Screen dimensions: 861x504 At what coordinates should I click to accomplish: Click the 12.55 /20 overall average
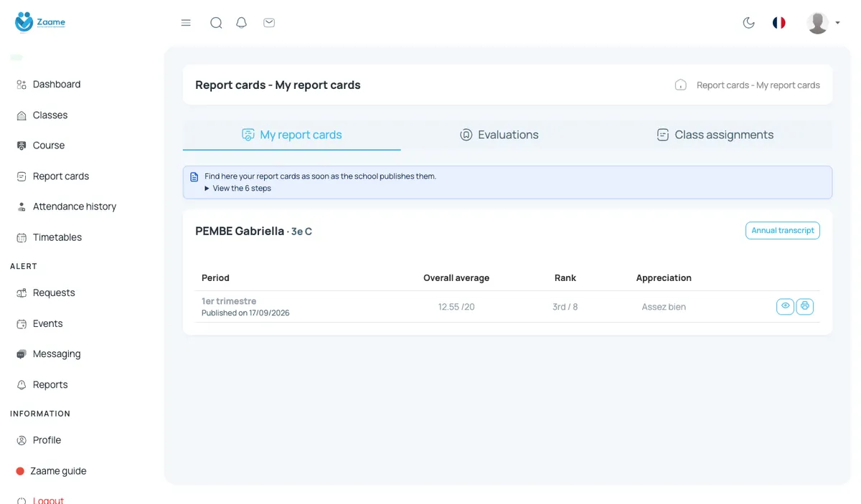456,307
